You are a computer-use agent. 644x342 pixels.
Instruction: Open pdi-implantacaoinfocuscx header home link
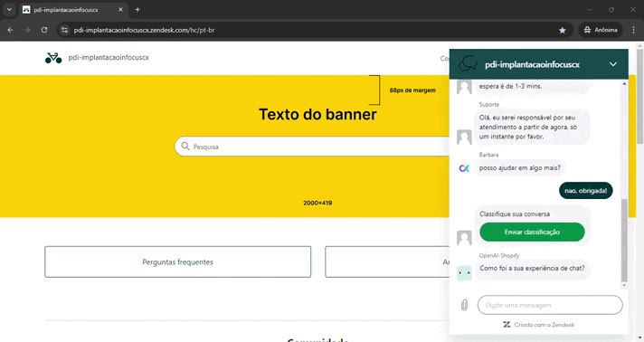pyautogui.click(x=109, y=58)
